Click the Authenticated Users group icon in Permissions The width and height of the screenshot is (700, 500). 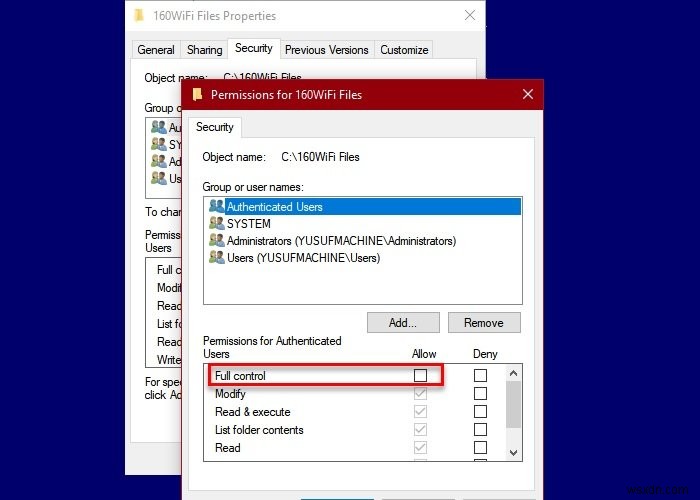217,206
